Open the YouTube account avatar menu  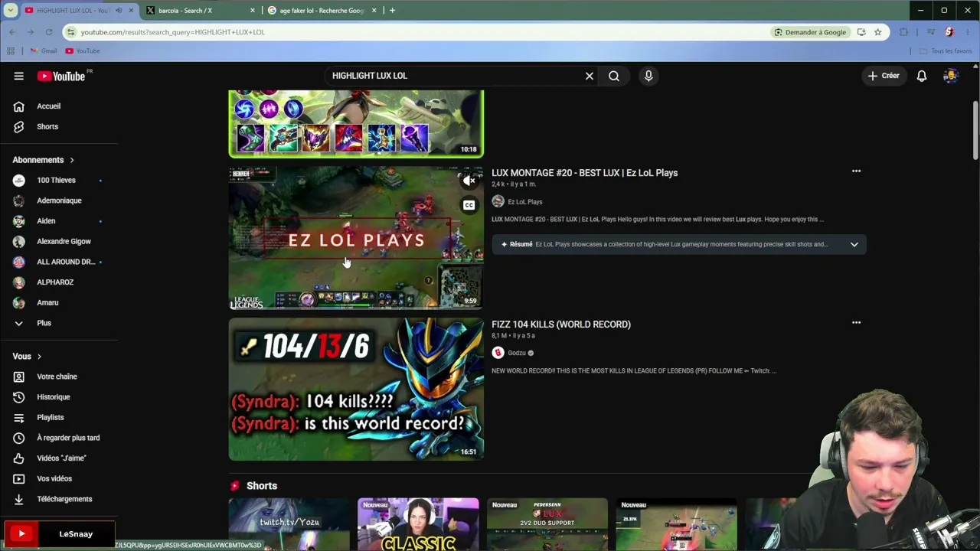tap(951, 76)
